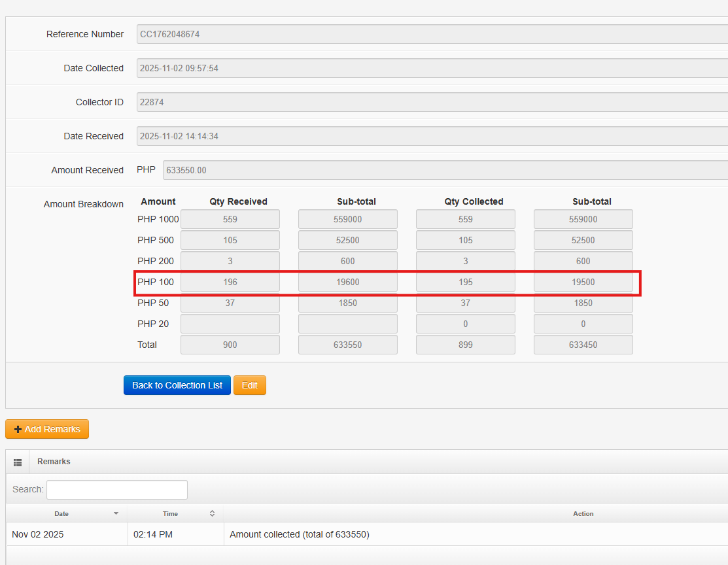The image size is (728, 565).
Task: Toggle sort arrows on Time column
Action: tap(212, 513)
